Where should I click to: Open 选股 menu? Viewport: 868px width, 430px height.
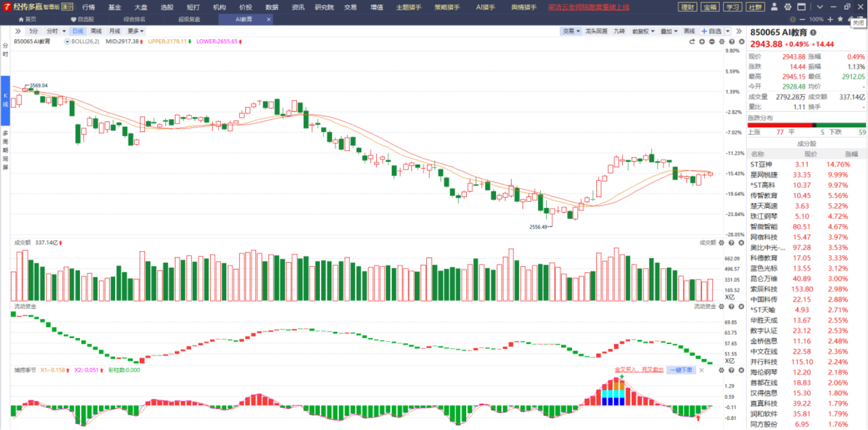[x=167, y=7]
